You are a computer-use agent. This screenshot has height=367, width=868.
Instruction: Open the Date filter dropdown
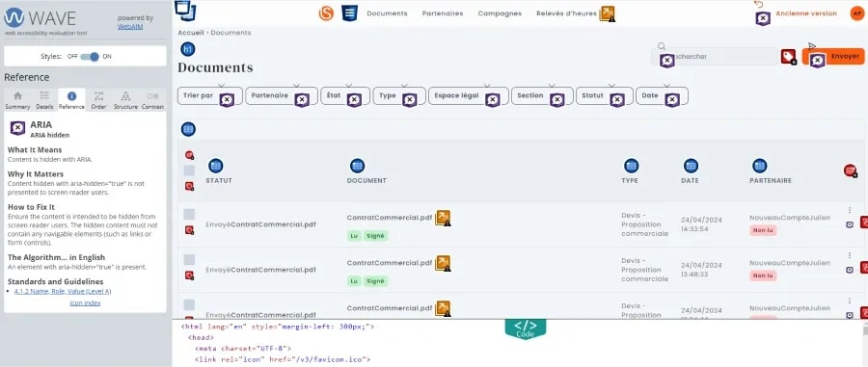click(x=662, y=95)
